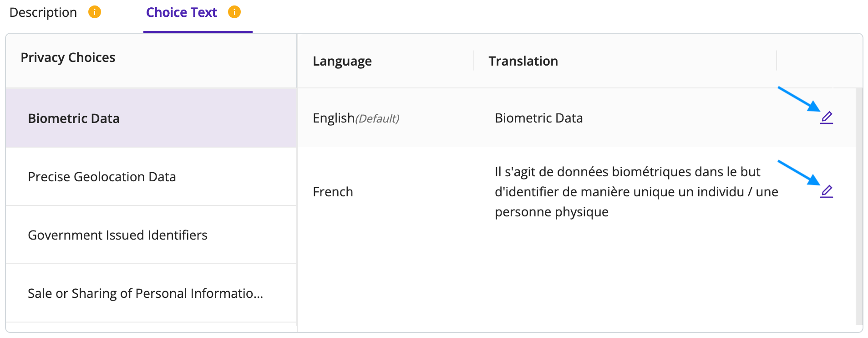Open the Choice Text info icon

[234, 12]
